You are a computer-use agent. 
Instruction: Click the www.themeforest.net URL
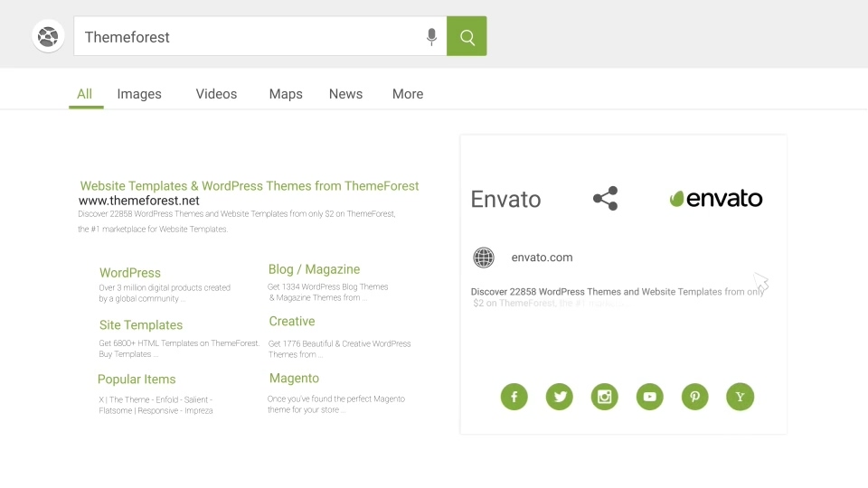(x=139, y=201)
